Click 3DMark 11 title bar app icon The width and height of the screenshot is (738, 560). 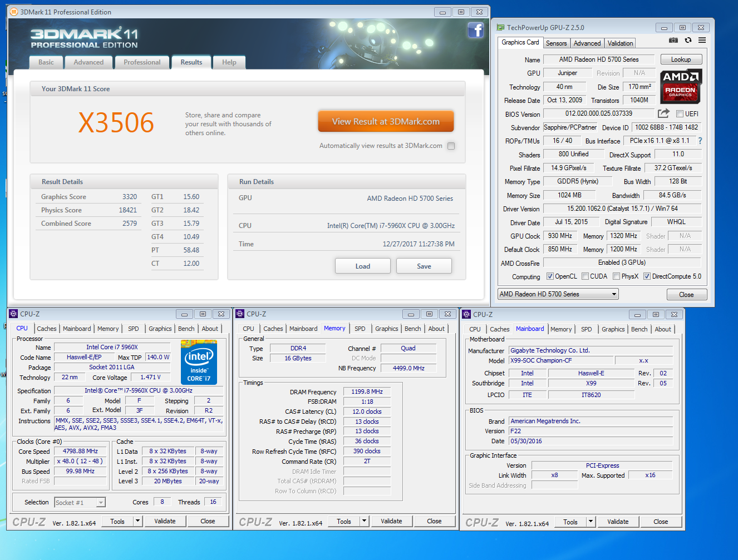pos(14,12)
